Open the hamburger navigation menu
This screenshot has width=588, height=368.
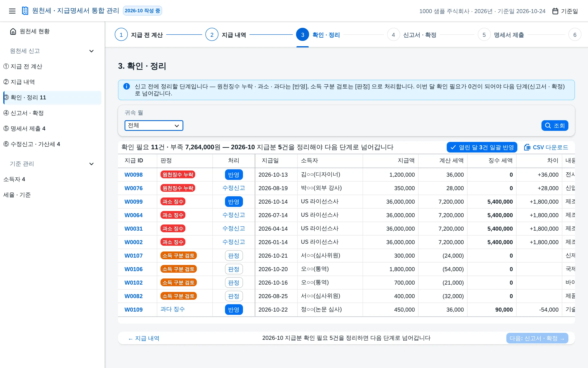tap(12, 11)
